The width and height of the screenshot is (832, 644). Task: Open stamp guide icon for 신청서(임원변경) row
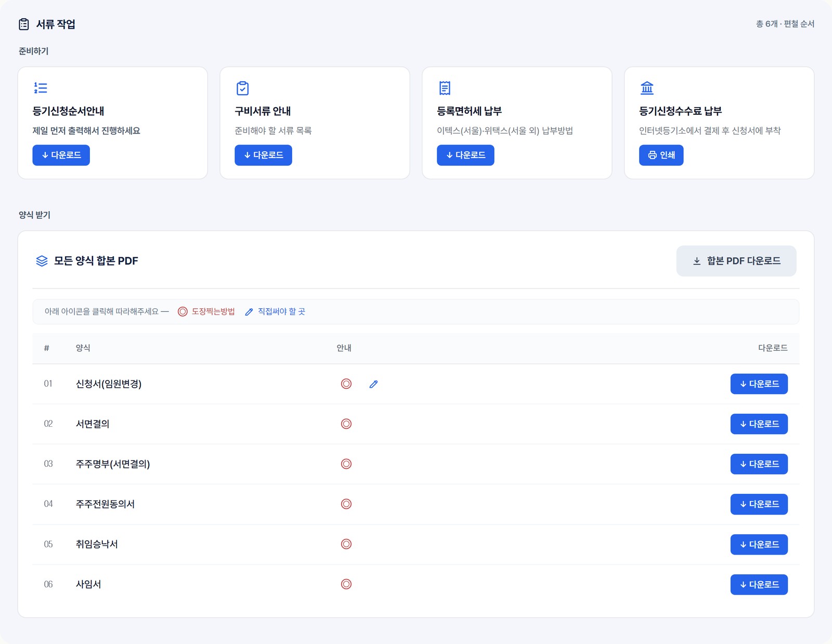click(x=346, y=384)
